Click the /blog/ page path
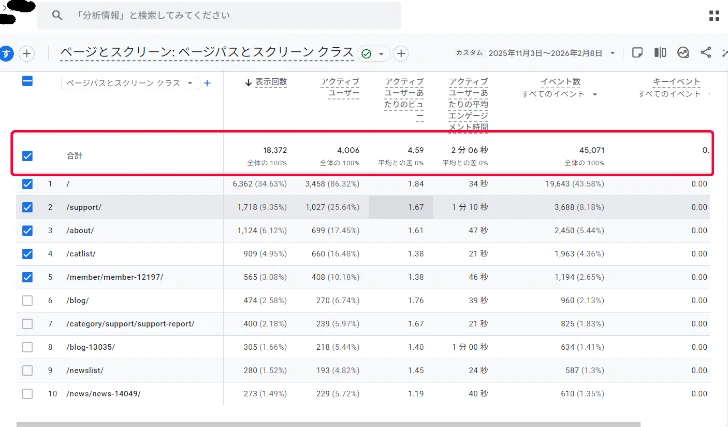This screenshot has height=427, width=728. 78,300
